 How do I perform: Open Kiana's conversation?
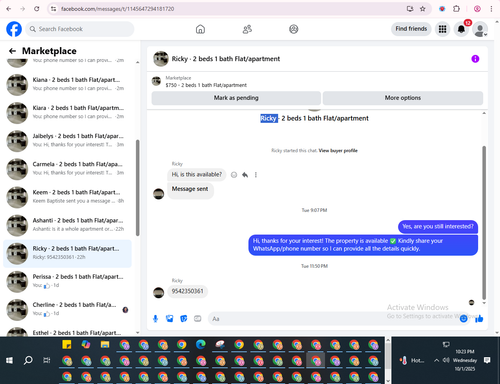tap(67, 85)
